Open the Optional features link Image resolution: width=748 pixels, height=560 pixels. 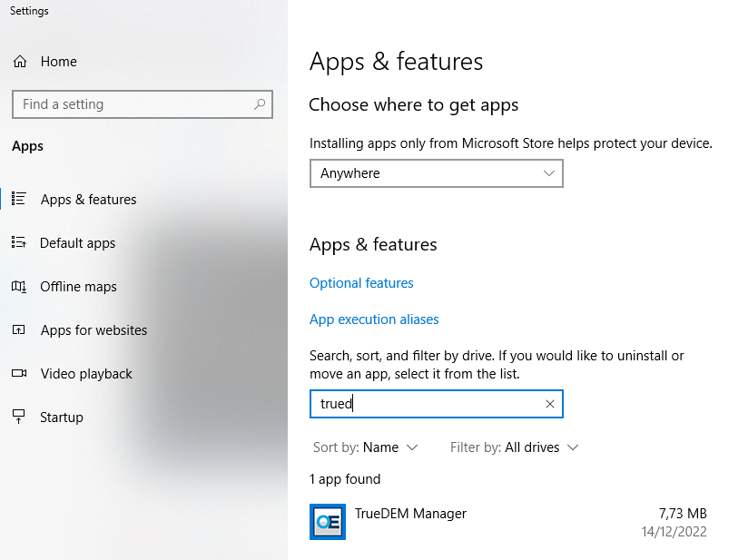click(x=361, y=283)
